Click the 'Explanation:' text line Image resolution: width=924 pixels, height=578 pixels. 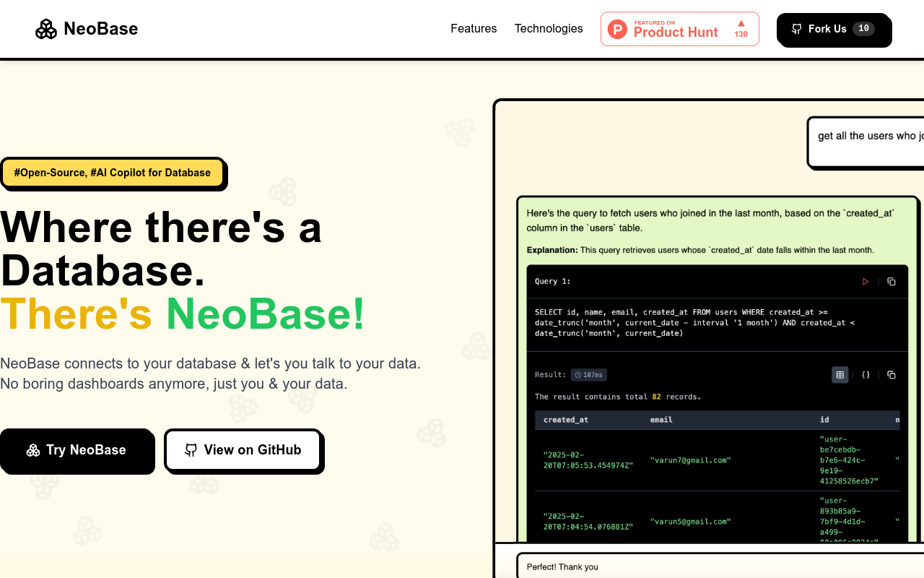(700, 250)
